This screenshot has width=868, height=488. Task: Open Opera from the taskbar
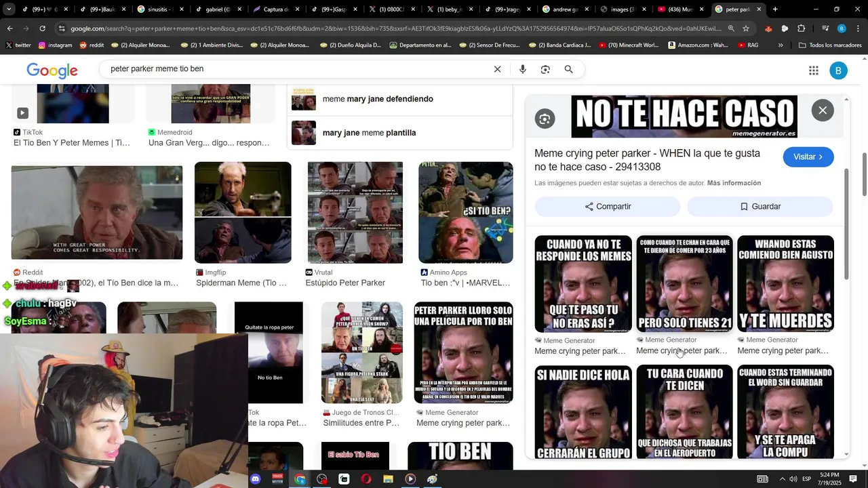[x=366, y=479]
